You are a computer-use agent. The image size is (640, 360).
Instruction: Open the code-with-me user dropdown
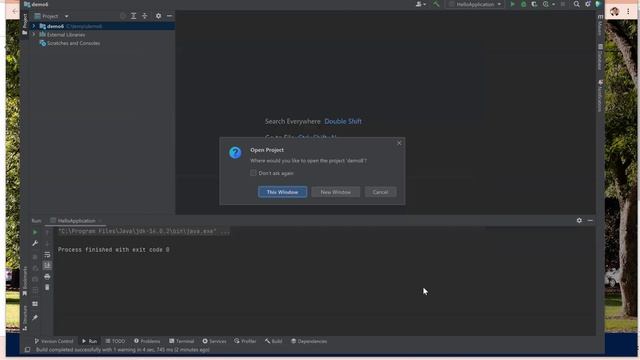(x=420, y=4)
